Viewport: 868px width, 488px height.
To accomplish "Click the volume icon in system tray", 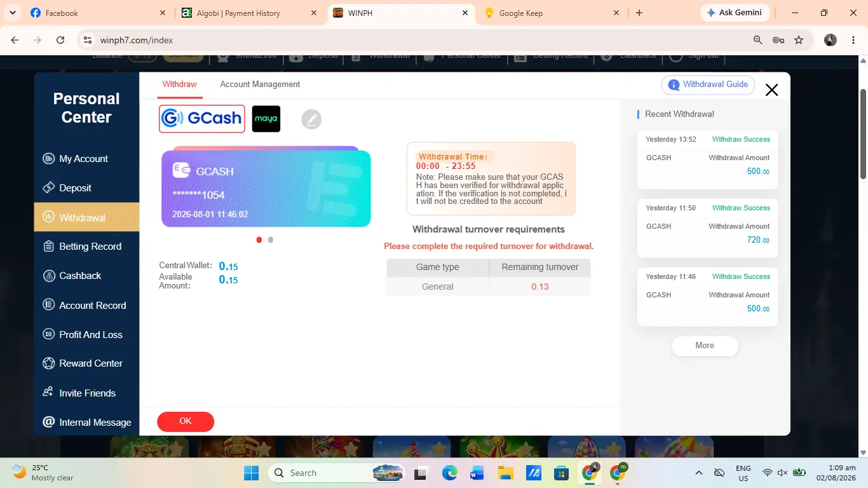I will [x=783, y=473].
